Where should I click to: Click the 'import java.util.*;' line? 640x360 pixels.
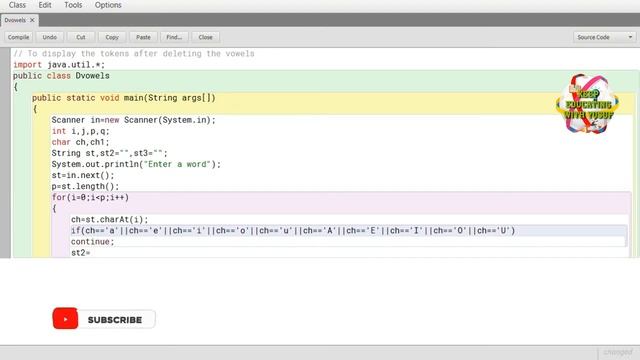point(59,64)
